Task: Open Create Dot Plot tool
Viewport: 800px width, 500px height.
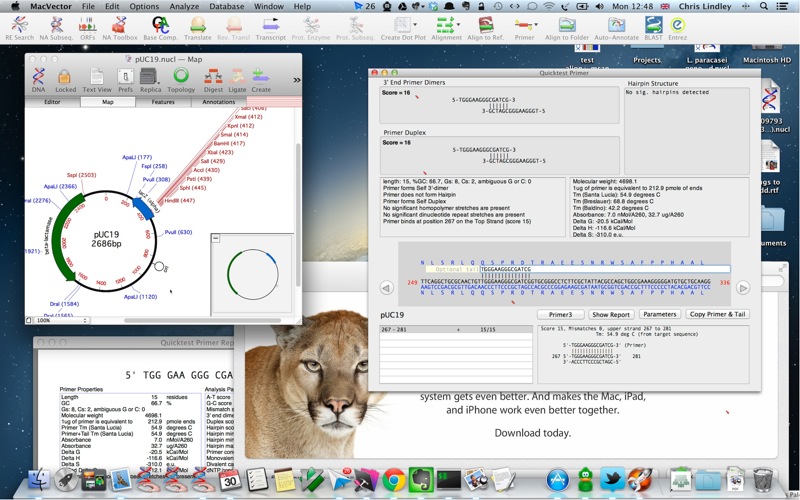Action: 403,28
